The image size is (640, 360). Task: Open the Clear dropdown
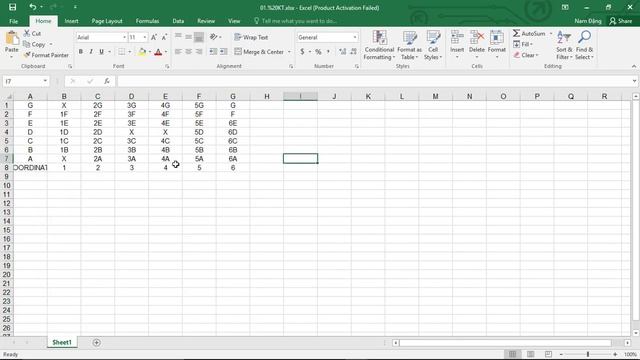526,55
